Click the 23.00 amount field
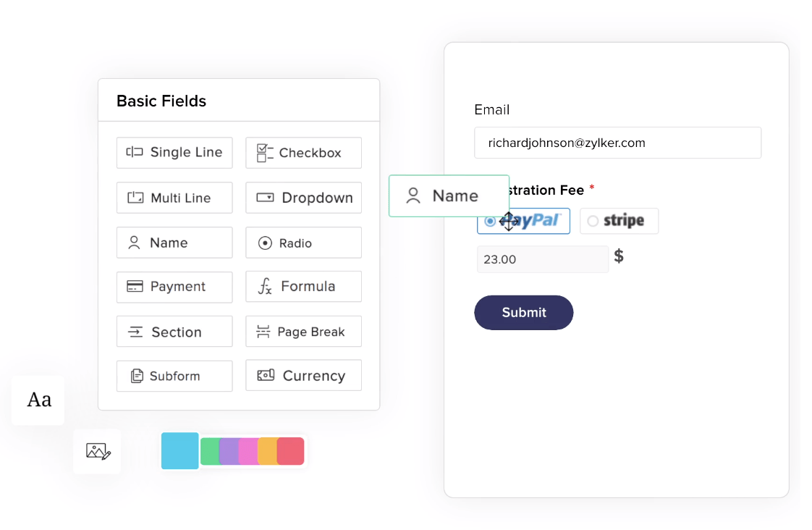Viewport: 812px width, 530px height. click(542, 259)
